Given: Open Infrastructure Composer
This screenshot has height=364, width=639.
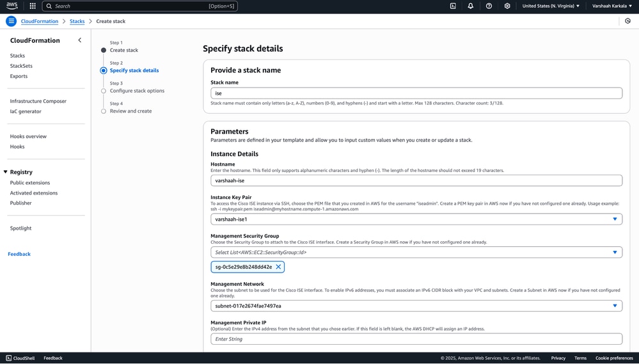Looking at the screenshot, I should [38, 101].
